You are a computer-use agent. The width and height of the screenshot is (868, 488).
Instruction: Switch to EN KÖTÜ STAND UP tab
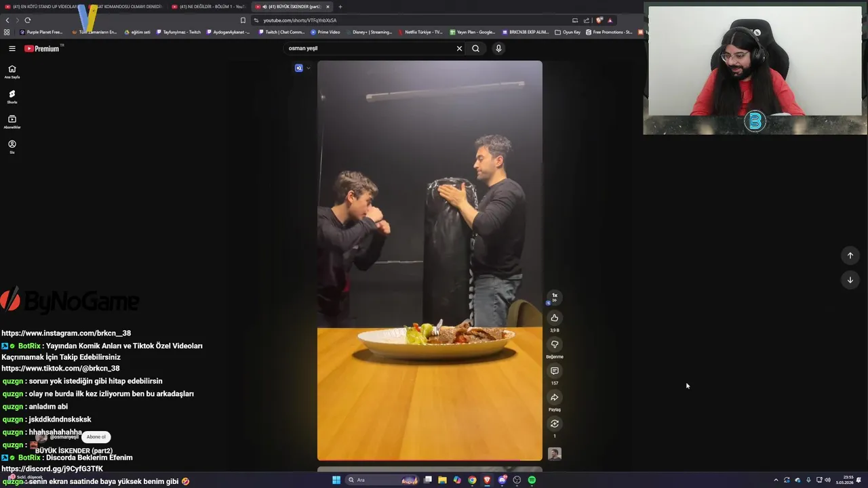(x=41, y=7)
